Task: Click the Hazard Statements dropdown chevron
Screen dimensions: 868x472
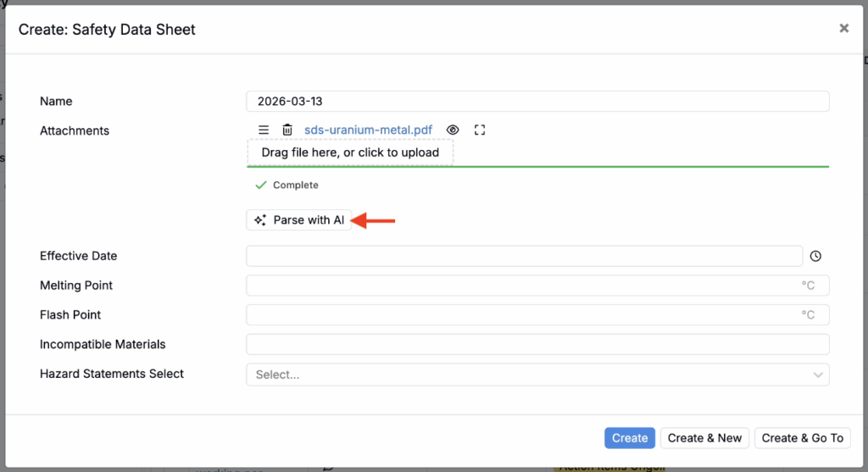Action: (x=818, y=375)
